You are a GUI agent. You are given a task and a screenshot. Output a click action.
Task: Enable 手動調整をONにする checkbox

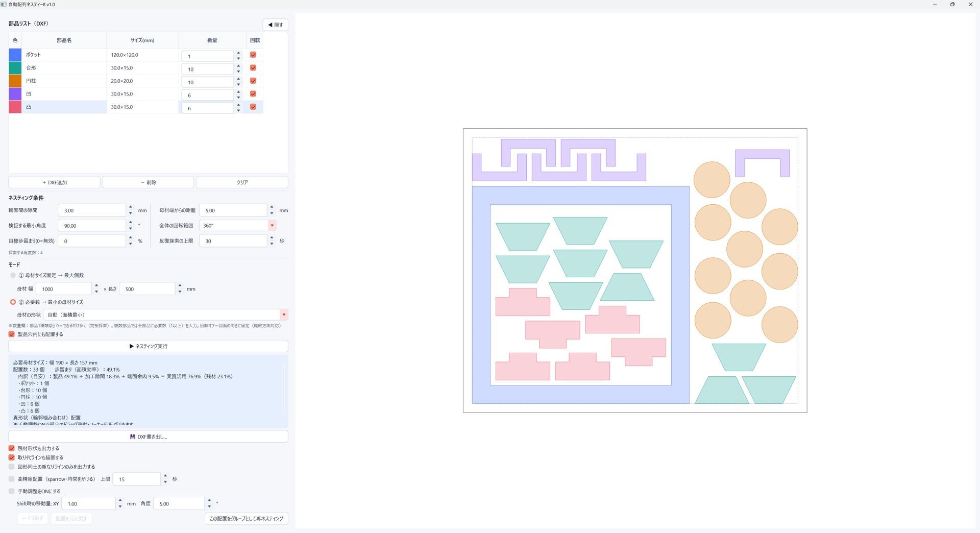12,491
